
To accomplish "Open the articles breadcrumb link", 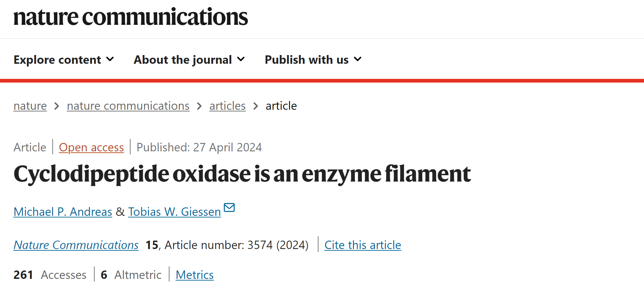I will [228, 106].
